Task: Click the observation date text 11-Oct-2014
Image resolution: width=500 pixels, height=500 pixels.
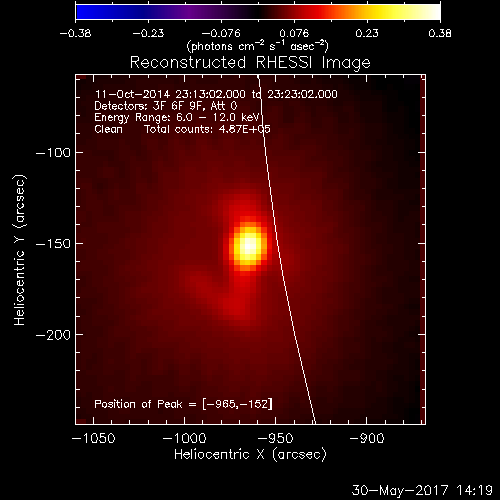Action: [x=132, y=94]
